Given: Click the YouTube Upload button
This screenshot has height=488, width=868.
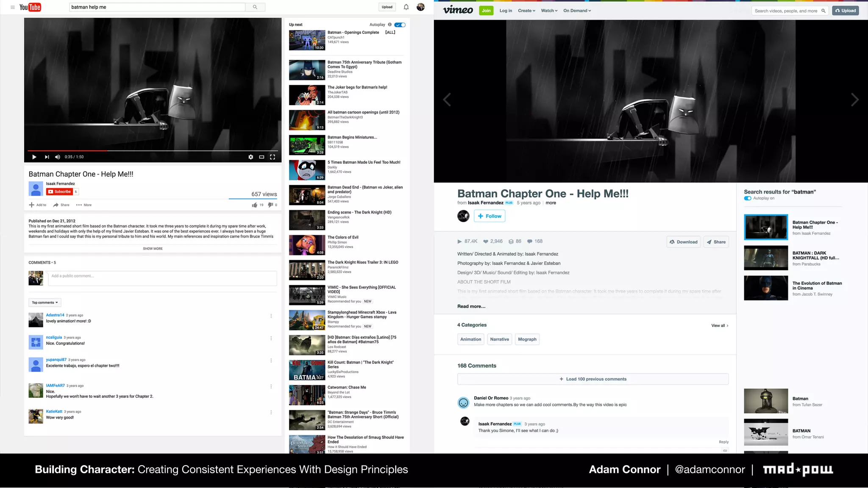Looking at the screenshot, I should point(387,7).
